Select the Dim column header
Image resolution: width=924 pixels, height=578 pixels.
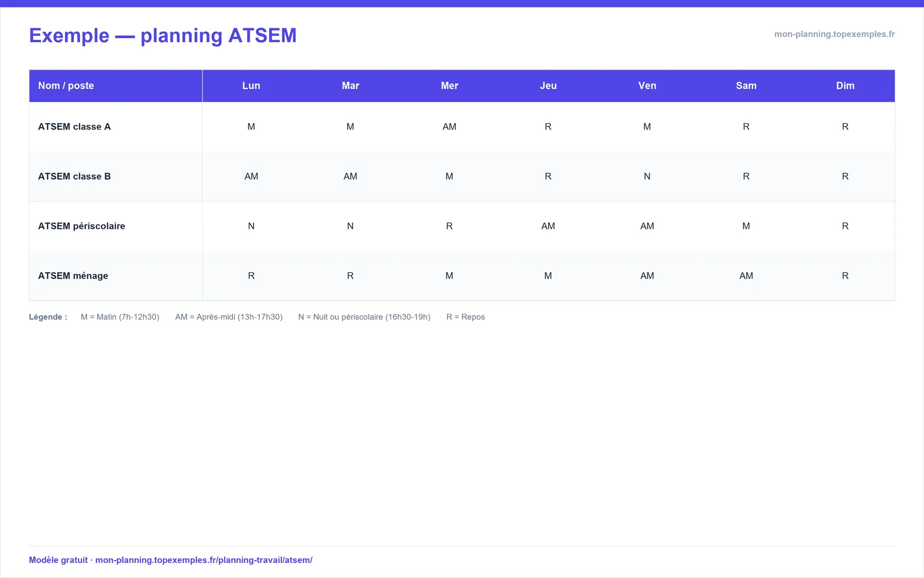845,86
